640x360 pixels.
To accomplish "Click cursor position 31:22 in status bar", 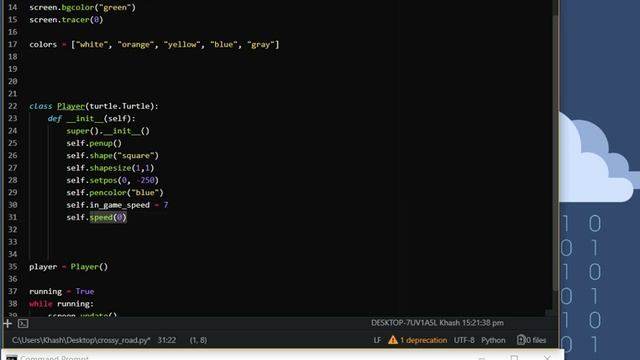I will [167, 340].
